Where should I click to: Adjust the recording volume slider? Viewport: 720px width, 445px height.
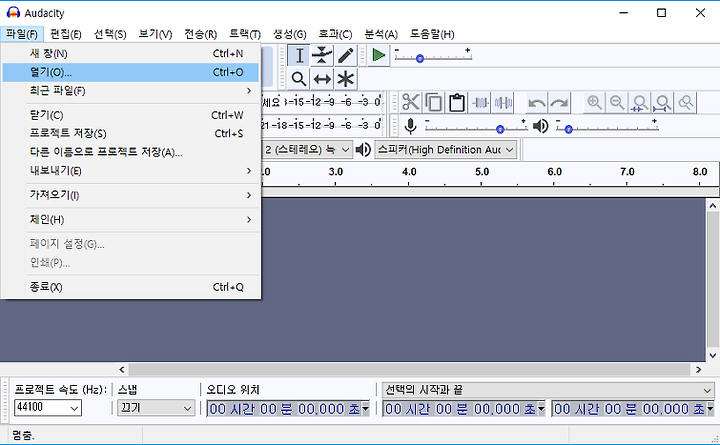[475, 127]
